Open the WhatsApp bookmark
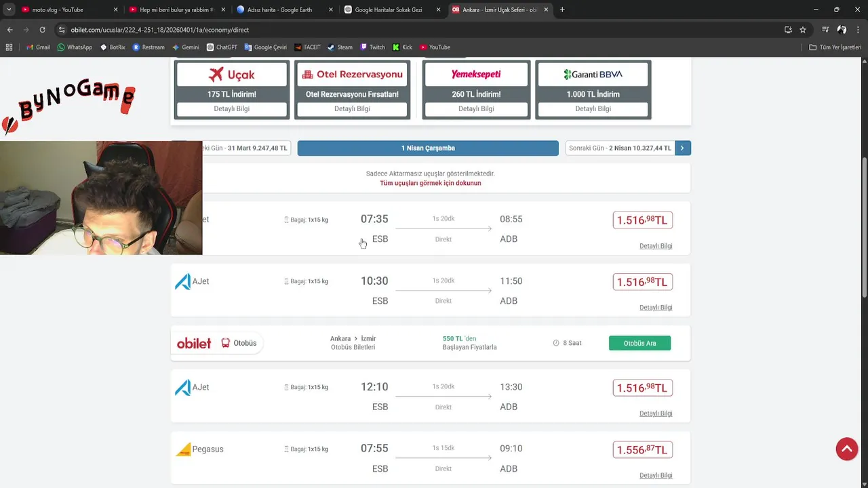This screenshot has width=868, height=488. coord(75,47)
